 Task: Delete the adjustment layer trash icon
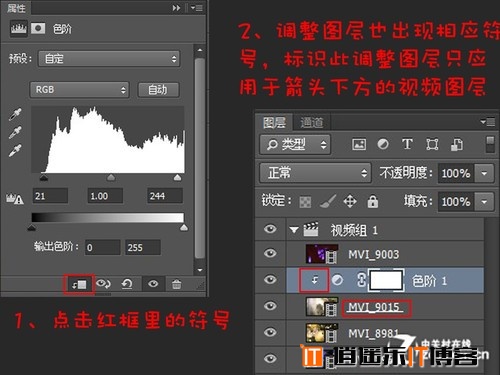(x=176, y=284)
